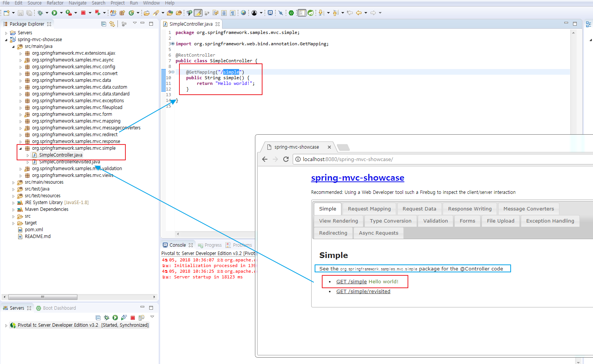Click the green Spring leaf icon
593x364 pixels.
point(310,13)
